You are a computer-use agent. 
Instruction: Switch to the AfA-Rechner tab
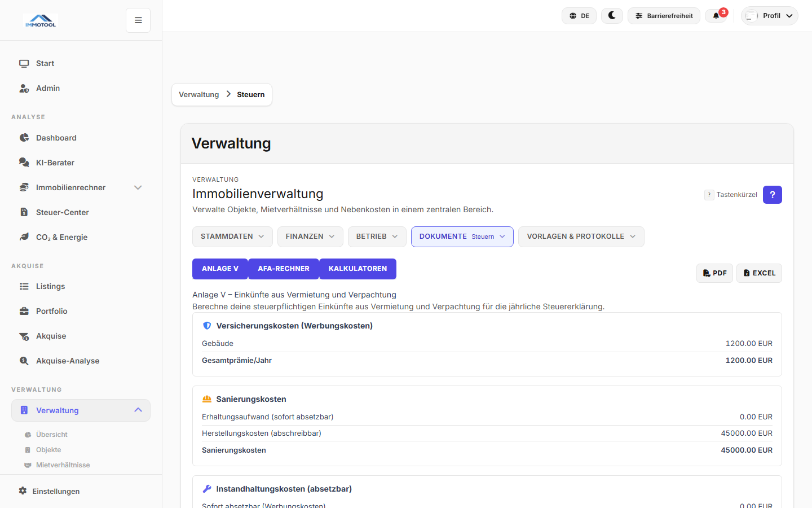click(283, 269)
